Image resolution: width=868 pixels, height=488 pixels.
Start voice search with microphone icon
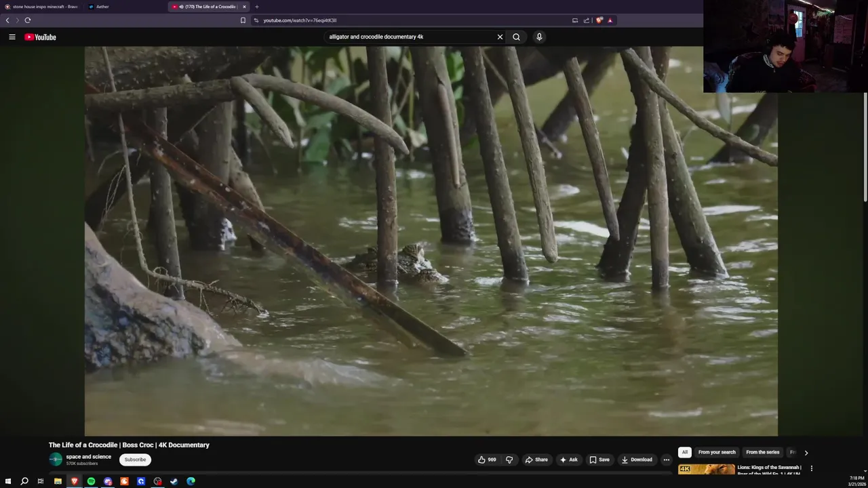coord(539,37)
